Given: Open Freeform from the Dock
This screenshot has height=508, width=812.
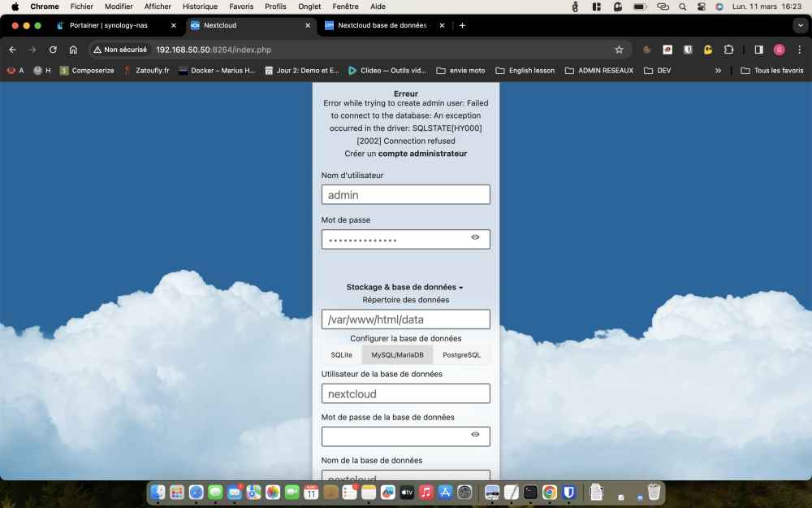Looking at the screenshot, I should point(387,492).
